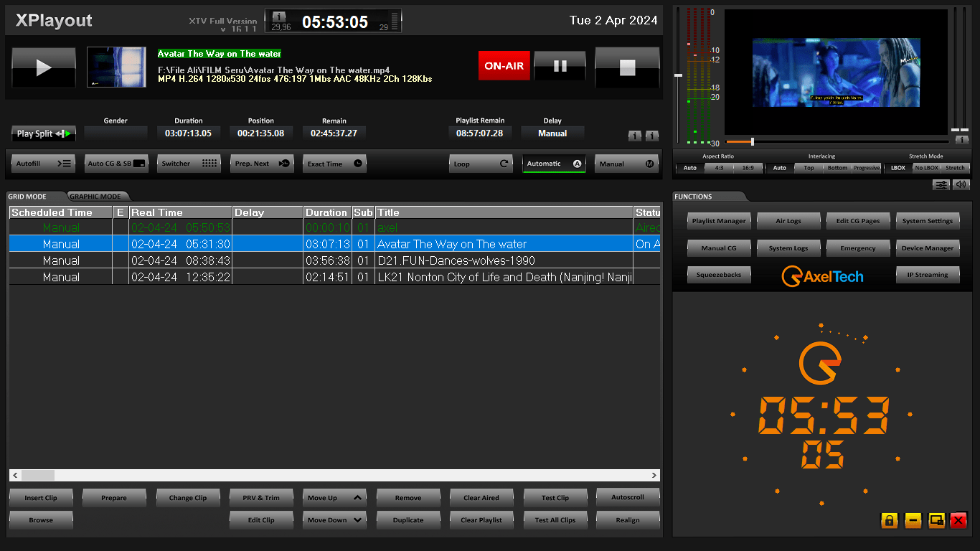Click the Emergency button
This screenshot has height=551, width=980.
(858, 248)
